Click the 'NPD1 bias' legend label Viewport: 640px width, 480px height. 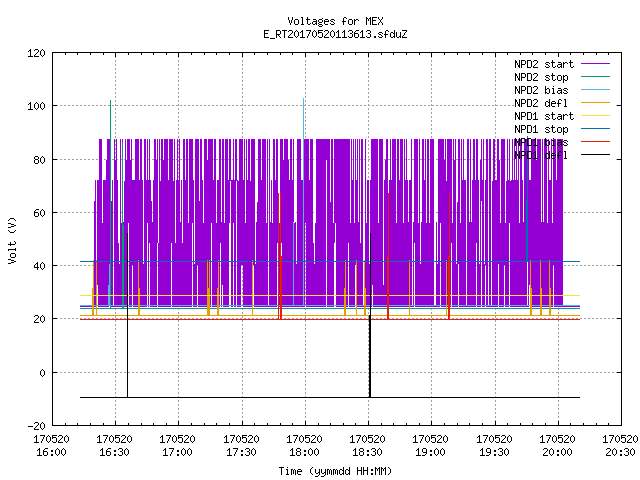(541, 142)
